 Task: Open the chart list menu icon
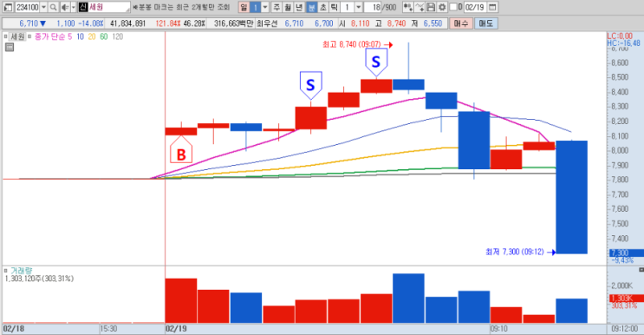(x=10, y=47)
